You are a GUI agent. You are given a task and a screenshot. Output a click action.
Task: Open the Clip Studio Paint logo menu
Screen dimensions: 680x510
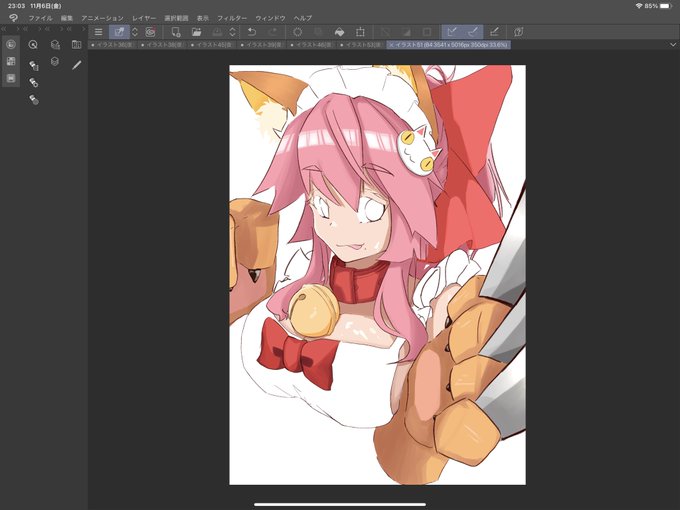13,18
